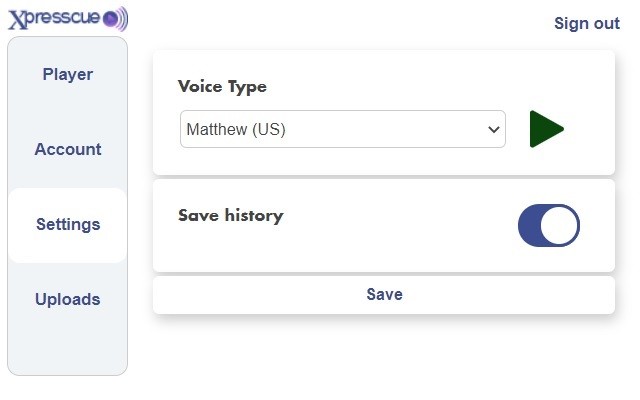The width and height of the screenshot is (640, 400).
Task: Open the Account section
Action: pos(67,149)
